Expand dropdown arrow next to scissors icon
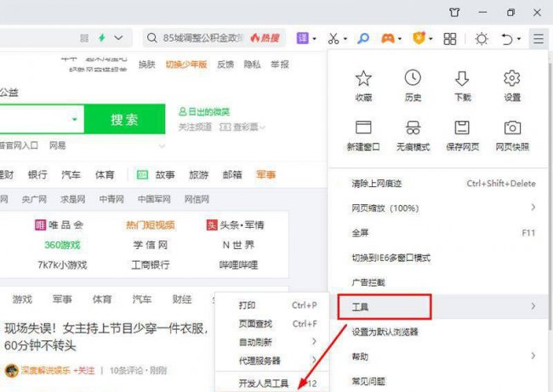The width and height of the screenshot is (553, 392). click(x=345, y=39)
